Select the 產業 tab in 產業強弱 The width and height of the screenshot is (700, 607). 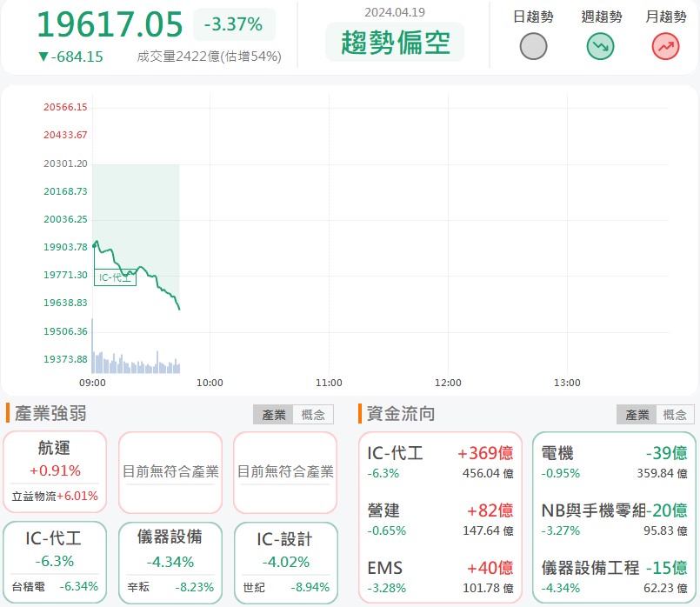coord(273,415)
